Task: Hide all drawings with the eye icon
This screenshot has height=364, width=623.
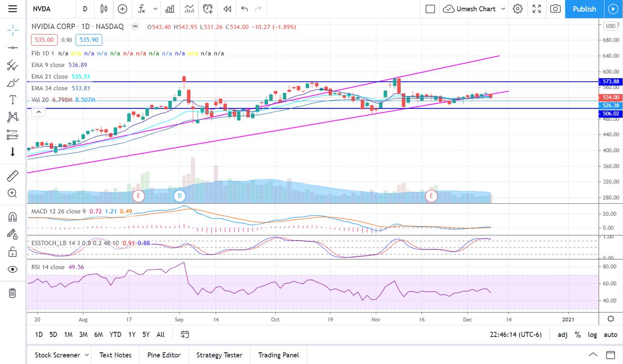Action: pos(13,269)
